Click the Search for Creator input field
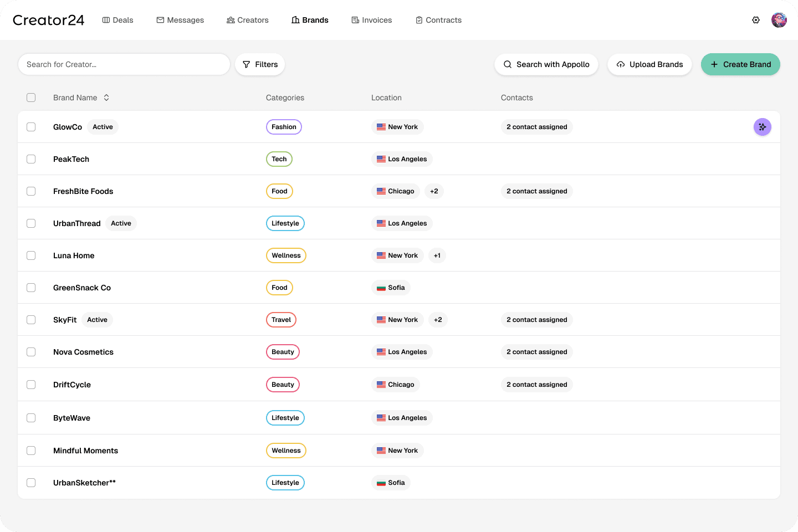The width and height of the screenshot is (798, 532). (124, 64)
